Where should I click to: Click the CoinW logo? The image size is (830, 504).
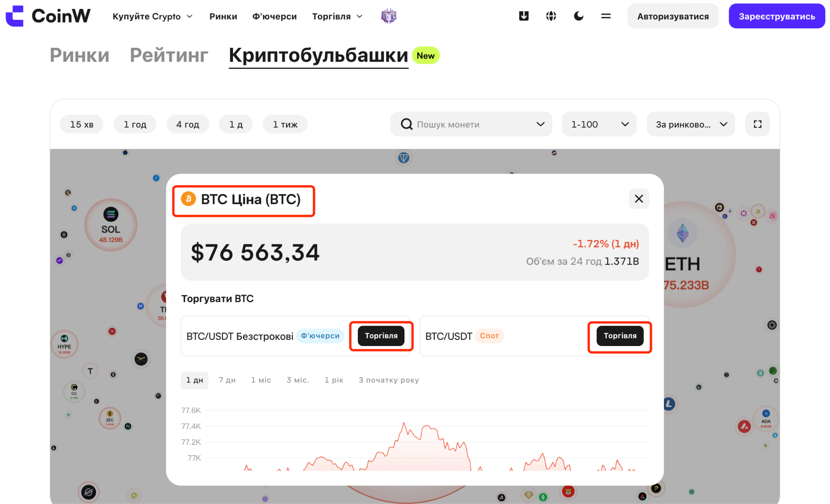point(48,16)
